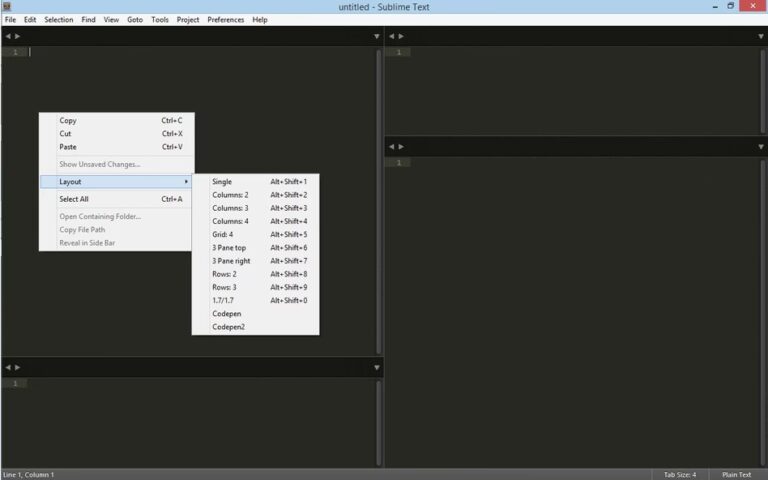
Task: Click Show Unsaved Changes entry
Action: click(117, 164)
